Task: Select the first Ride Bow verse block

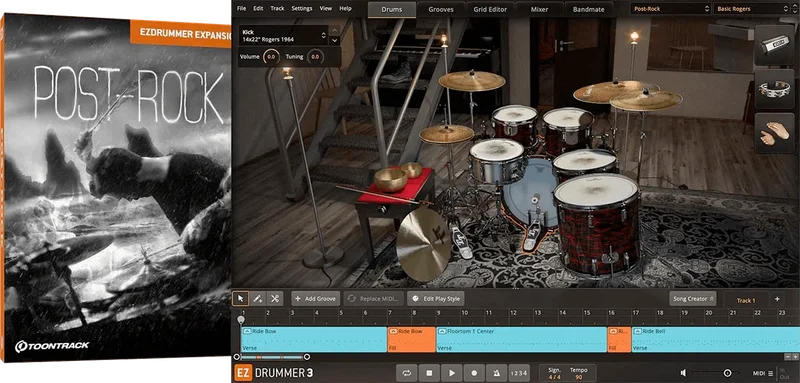Action: tap(314, 340)
